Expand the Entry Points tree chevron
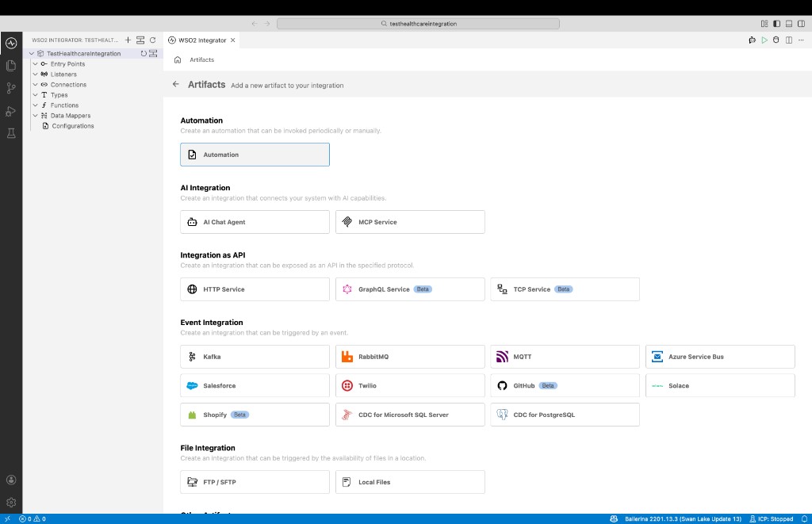 click(x=35, y=63)
